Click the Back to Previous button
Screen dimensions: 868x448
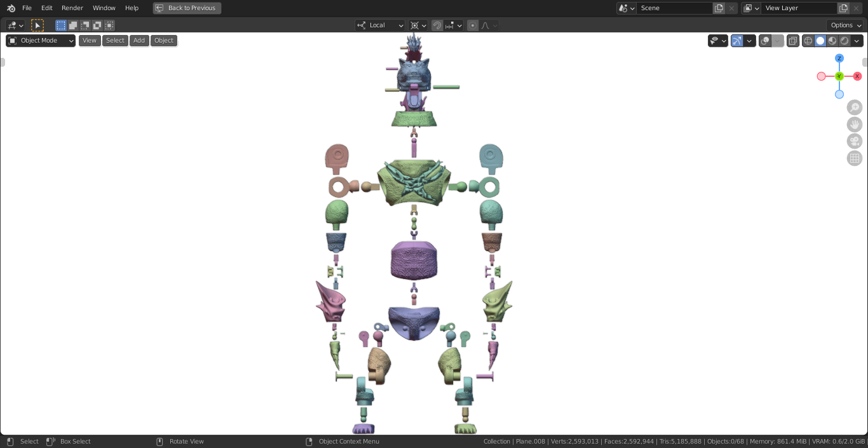[187, 8]
